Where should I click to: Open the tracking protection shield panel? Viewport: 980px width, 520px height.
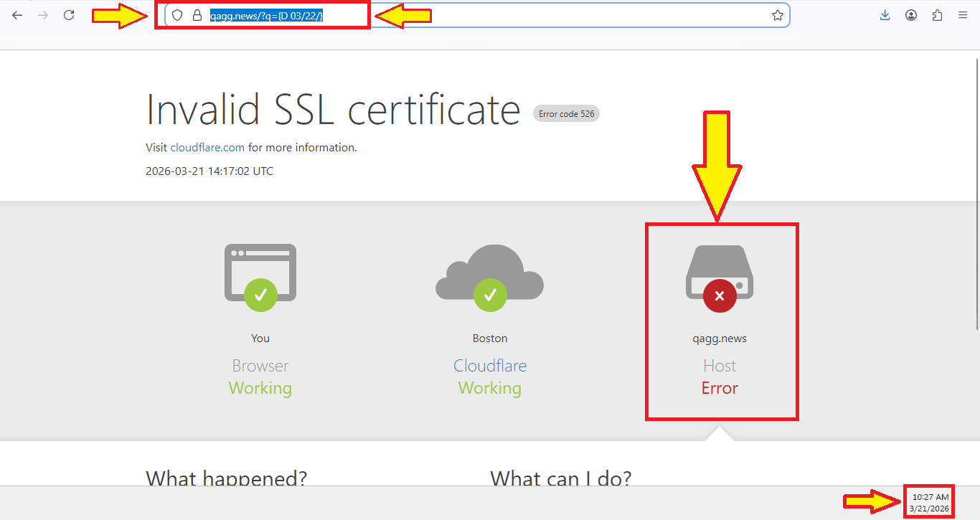[177, 15]
